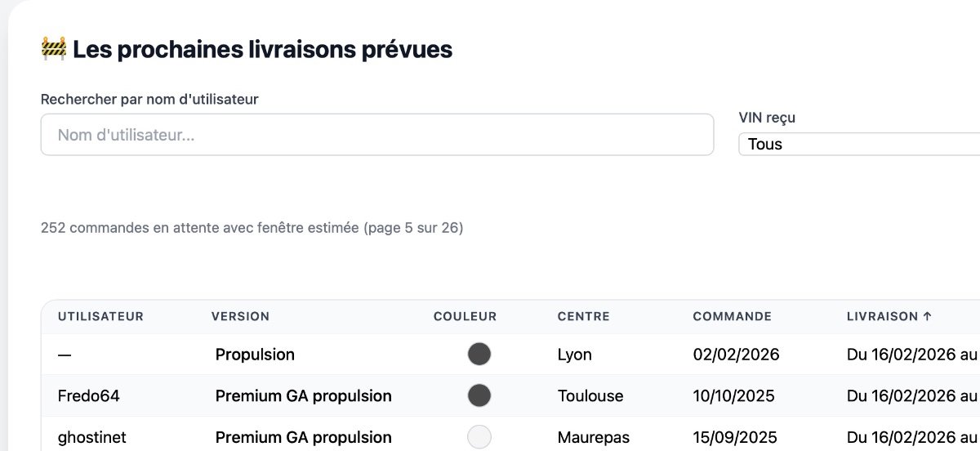This screenshot has height=451, width=980.
Task: Click the Rechercher par nom d'utilisateur label
Action: 149,100
